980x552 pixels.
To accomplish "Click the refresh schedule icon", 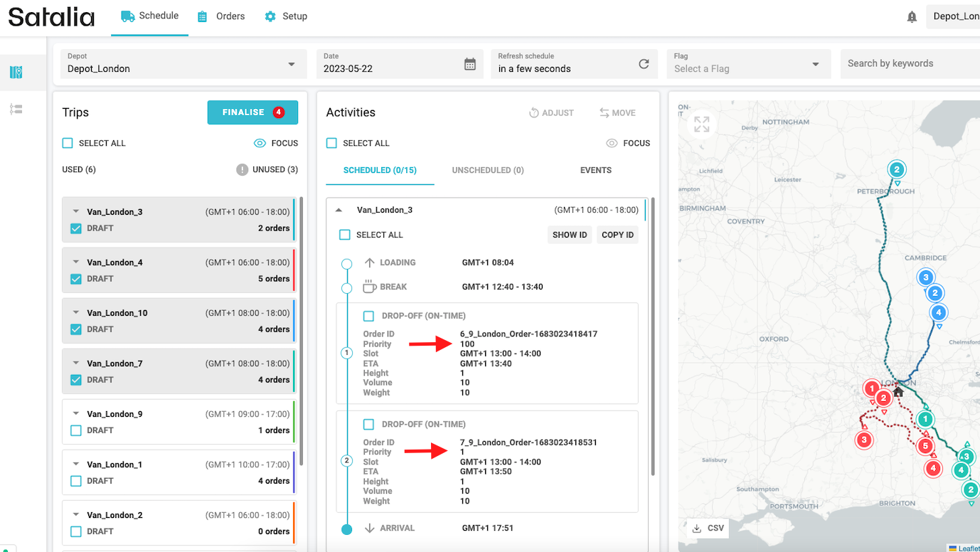I will tap(644, 64).
